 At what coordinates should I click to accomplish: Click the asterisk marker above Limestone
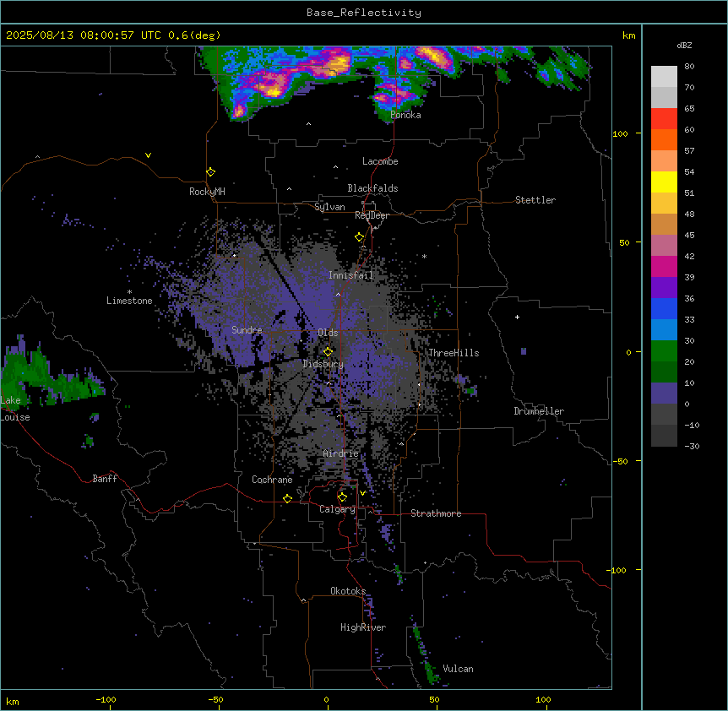(129, 292)
